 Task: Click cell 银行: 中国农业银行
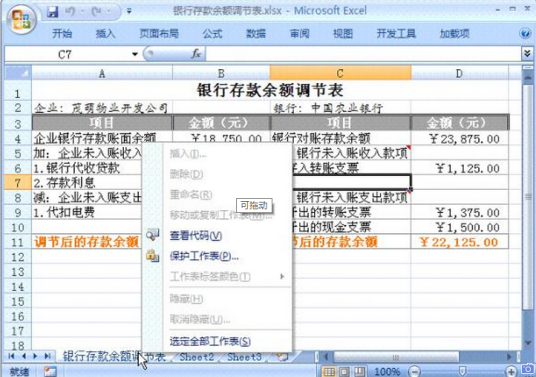point(340,108)
